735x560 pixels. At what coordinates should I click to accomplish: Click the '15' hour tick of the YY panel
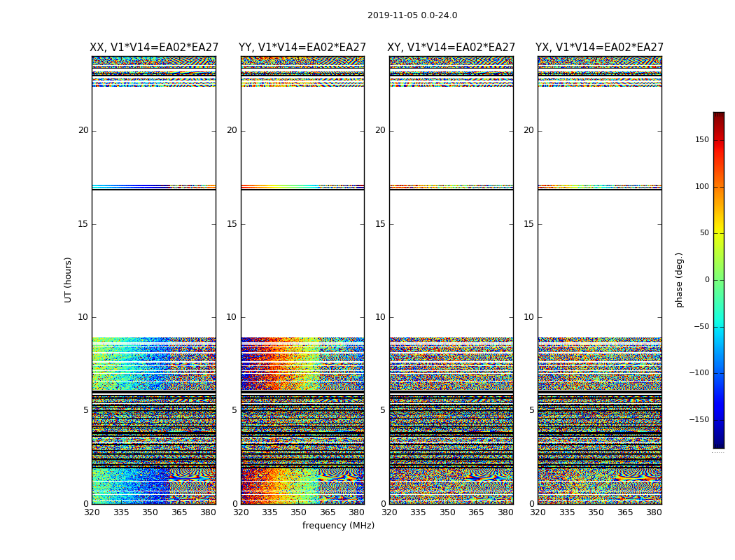tap(232, 224)
